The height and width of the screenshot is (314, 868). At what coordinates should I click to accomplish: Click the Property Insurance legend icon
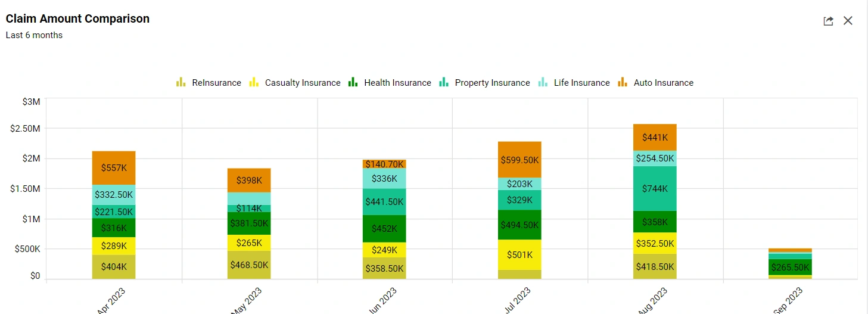click(x=444, y=83)
